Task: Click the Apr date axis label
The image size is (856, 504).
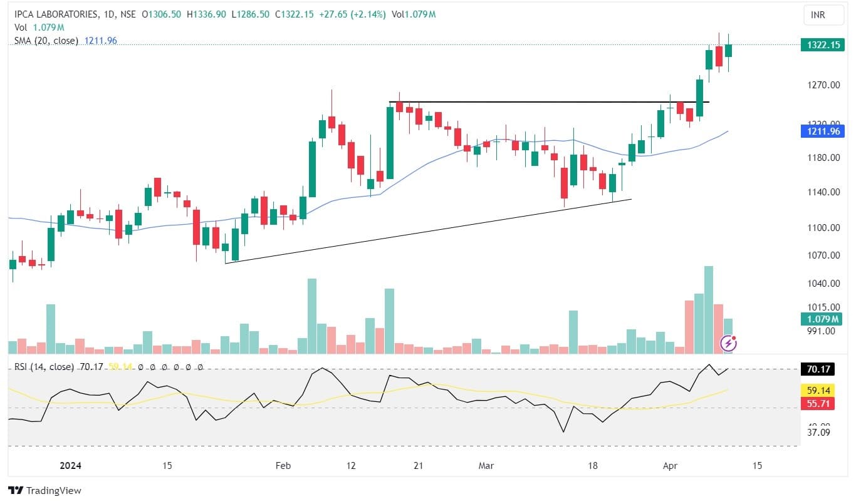Action: point(670,466)
